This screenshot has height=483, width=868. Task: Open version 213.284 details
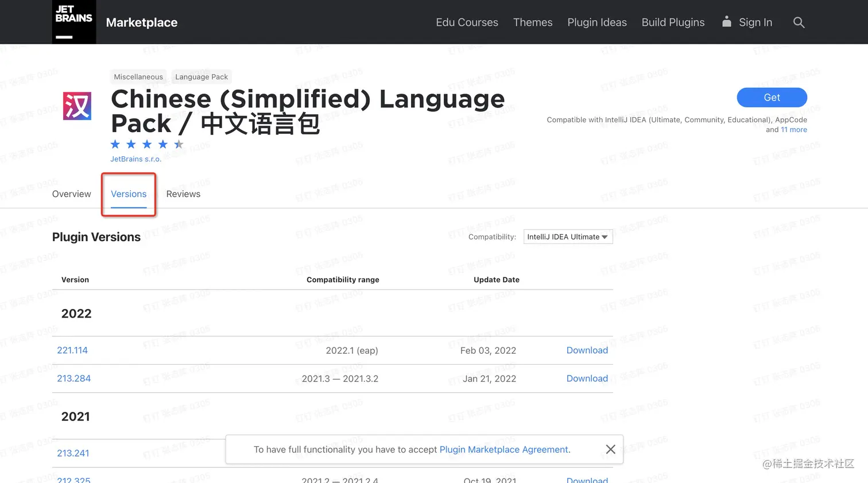[x=74, y=378]
